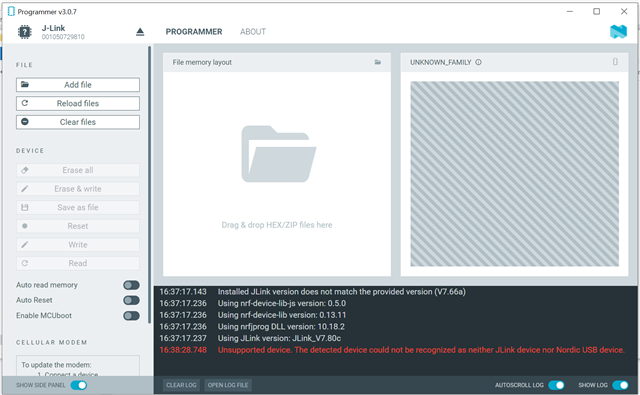Click the Erase & write button
This screenshot has width=640, height=395.
pos(78,189)
